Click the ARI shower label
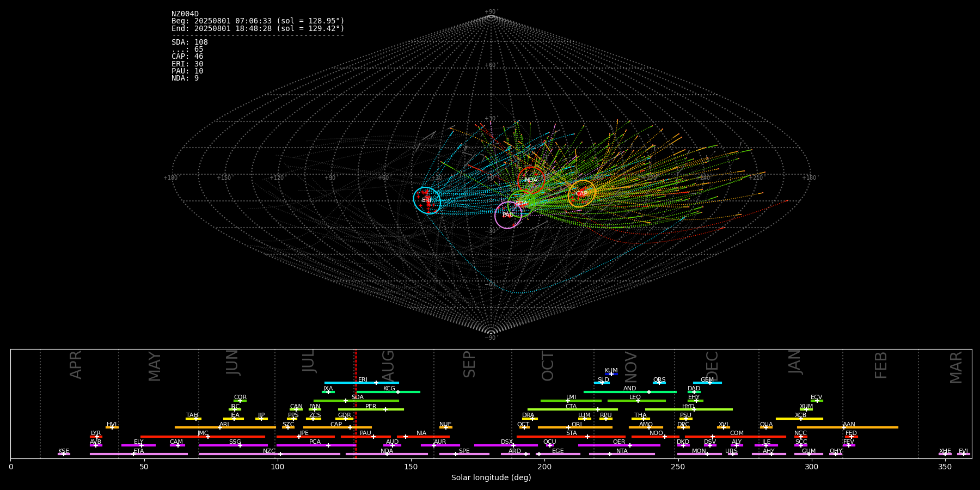This screenshot has width=980, height=490. pos(224,425)
